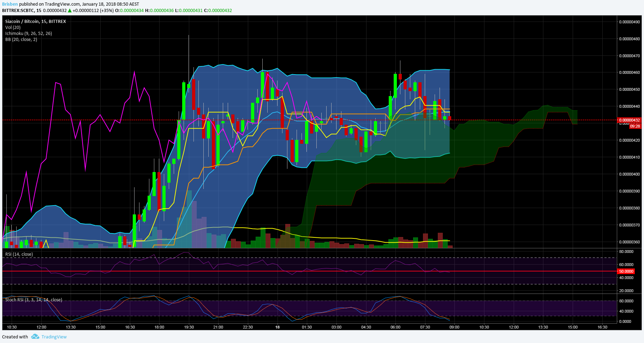Click the 60.0000 RSI axis label
Screen dimensions: 644x343
click(x=626, y=265)
